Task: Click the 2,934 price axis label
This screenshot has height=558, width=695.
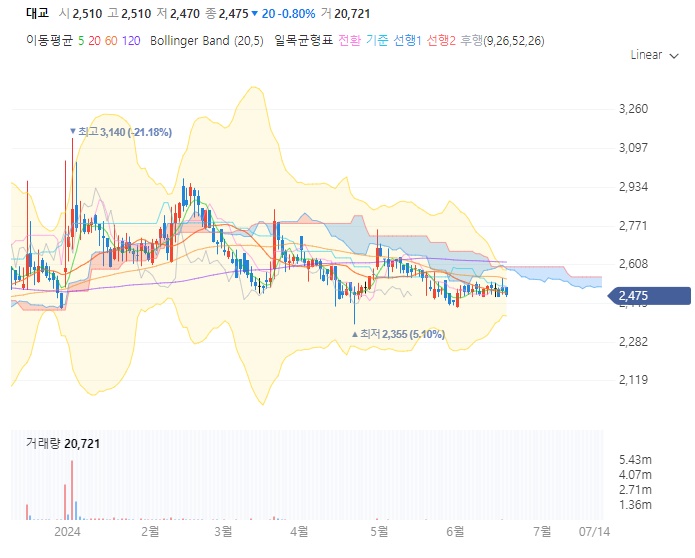Action: (633, 187)
